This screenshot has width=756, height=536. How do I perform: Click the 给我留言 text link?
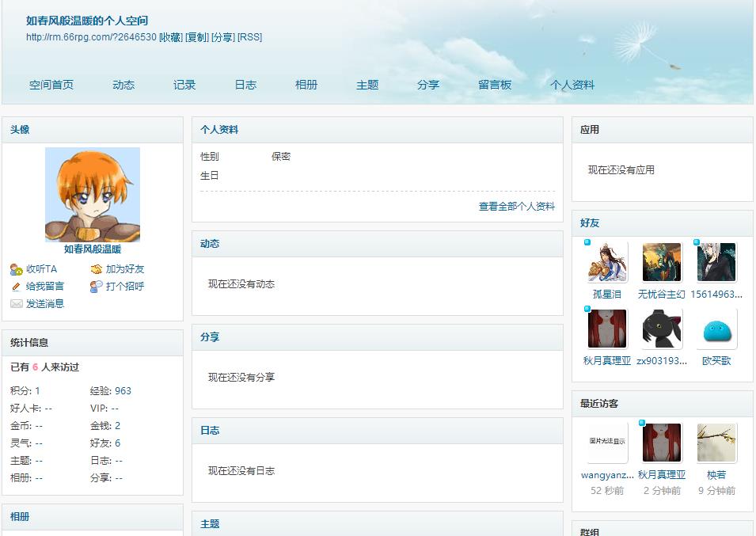point(45,287)
